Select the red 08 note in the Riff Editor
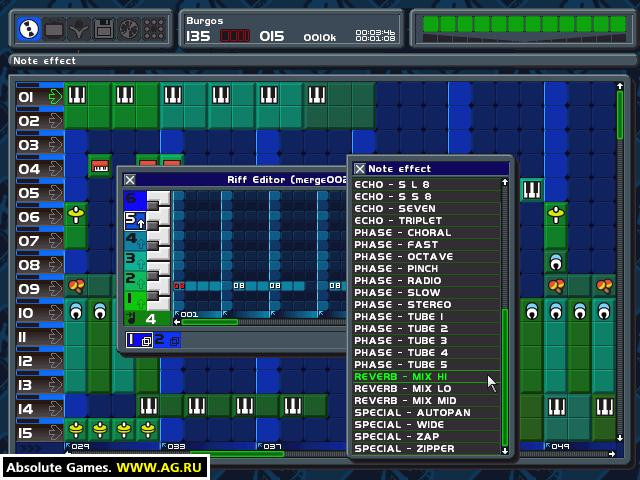 pyautogui.click(x=179, y=286)
